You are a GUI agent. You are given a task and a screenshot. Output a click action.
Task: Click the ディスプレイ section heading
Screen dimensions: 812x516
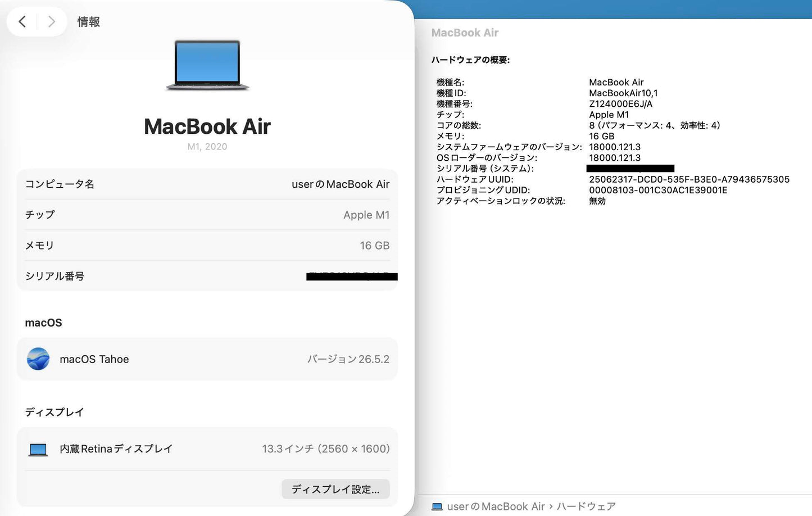click(55, 412)
